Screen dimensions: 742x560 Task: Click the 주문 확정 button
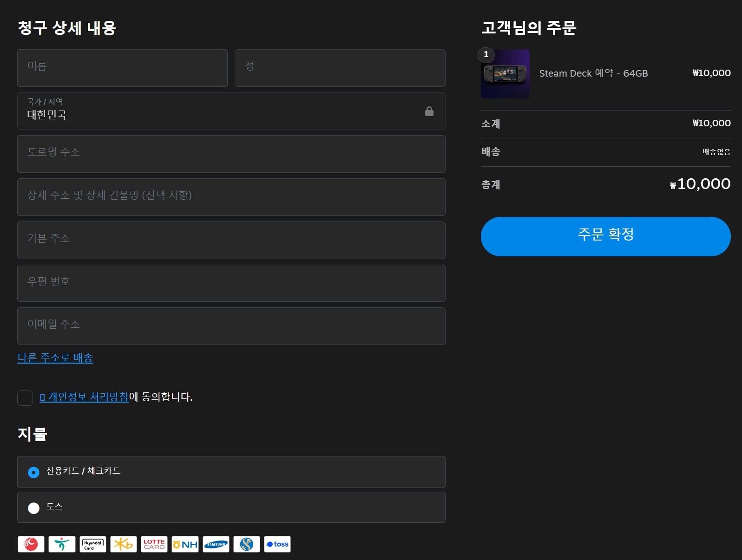point(606,236)
